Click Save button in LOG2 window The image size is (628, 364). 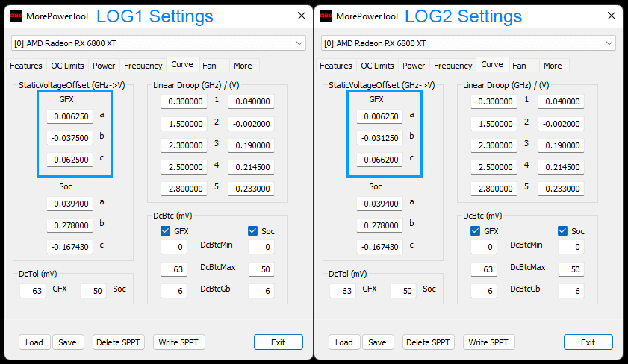point(378,342)
